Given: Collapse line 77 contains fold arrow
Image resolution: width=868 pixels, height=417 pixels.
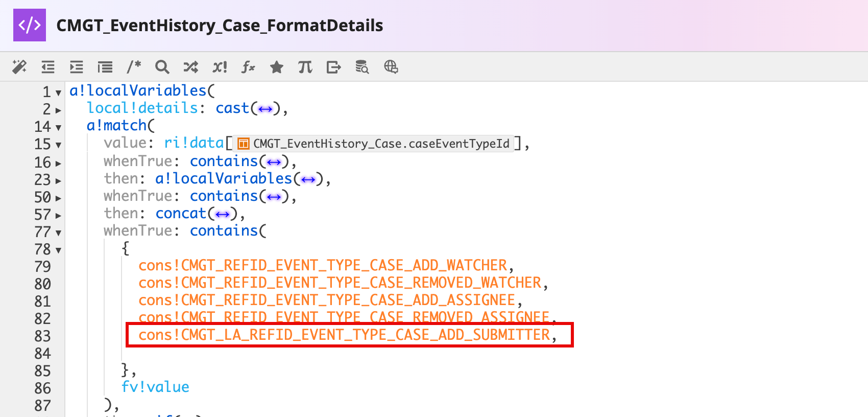Looking at the screenshot, I should (x=58, y=233).
